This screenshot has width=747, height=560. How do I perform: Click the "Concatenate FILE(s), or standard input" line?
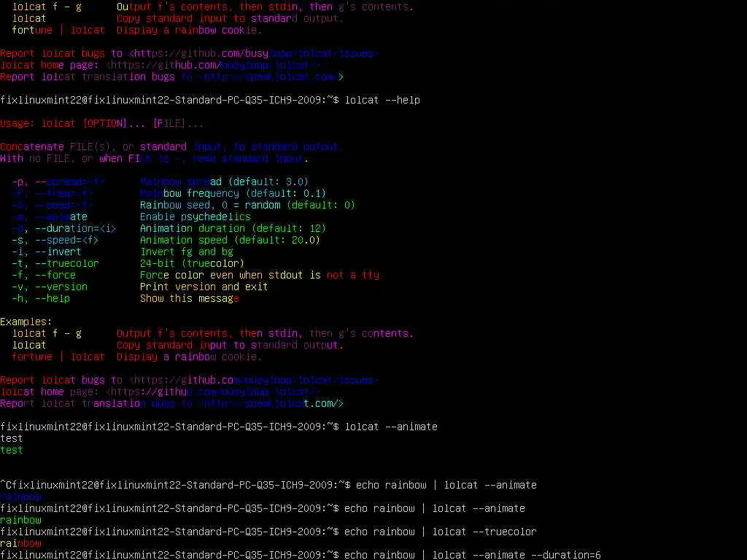pyautogui.click(x=171, y=147)
